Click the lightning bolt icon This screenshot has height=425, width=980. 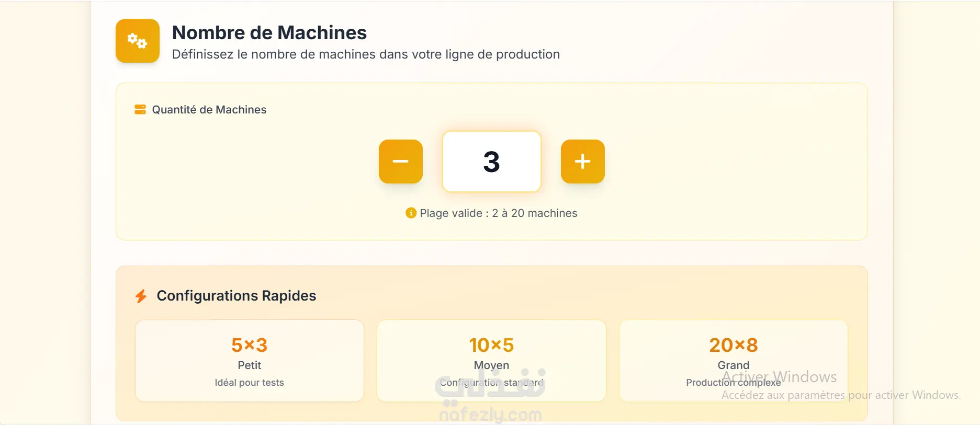[141, 296]
